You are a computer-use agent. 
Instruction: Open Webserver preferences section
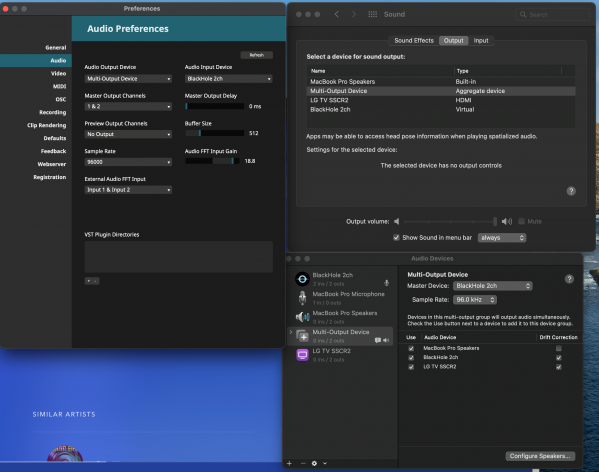[36, 164]
